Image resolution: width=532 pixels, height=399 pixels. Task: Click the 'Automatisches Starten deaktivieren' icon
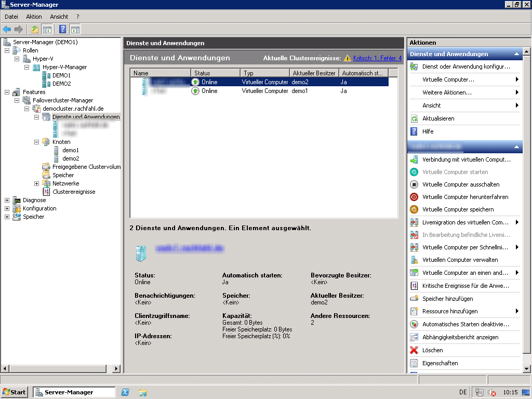coord(414,324)
